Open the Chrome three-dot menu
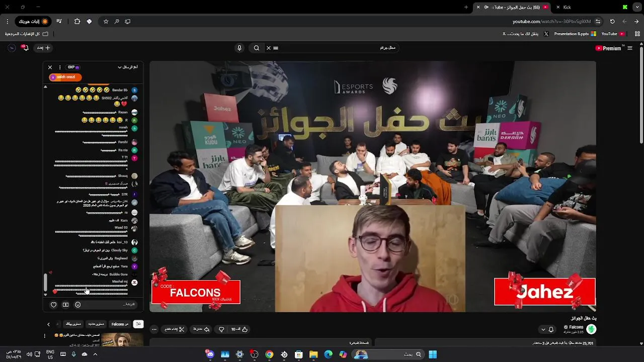 click(7, 22)
